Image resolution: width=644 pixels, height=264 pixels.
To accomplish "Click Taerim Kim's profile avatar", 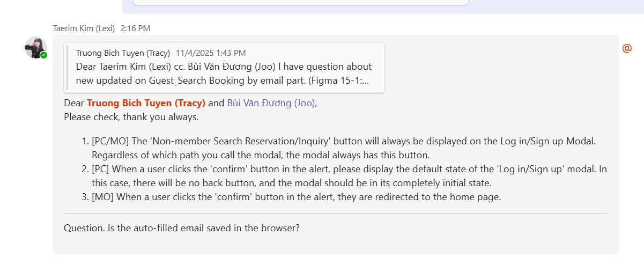I will (x=35, y=47).
